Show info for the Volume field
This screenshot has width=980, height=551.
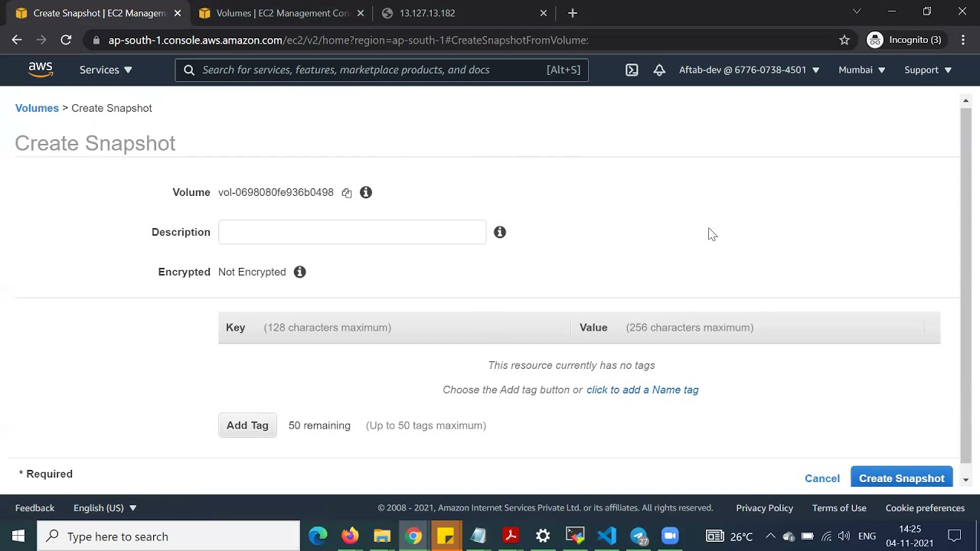point(366,192)
